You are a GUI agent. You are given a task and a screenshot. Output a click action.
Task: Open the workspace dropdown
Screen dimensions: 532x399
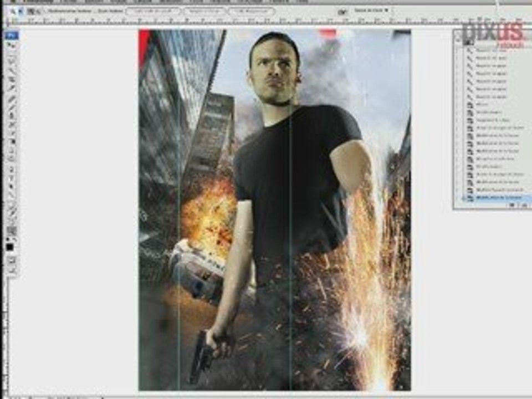point(371,11)
